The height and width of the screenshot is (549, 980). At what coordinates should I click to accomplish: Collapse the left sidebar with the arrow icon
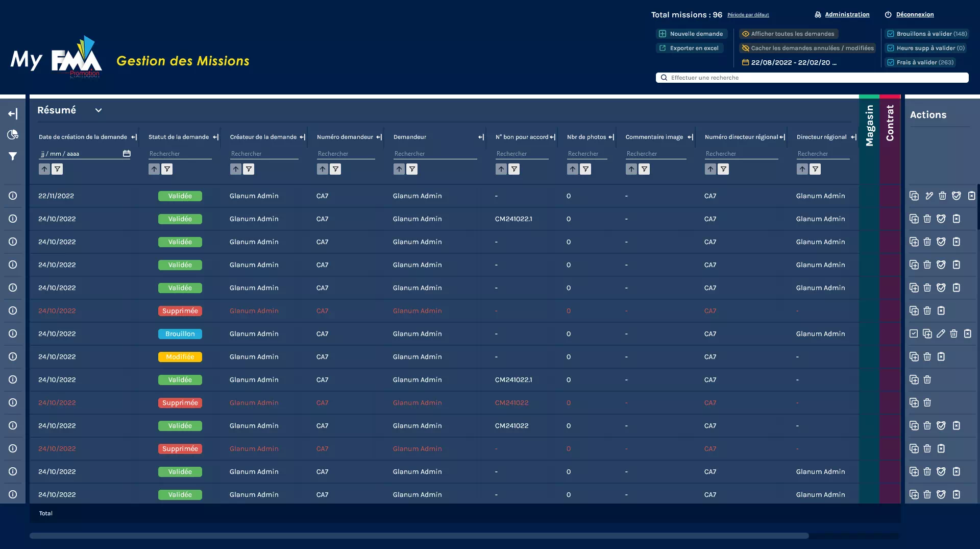coord(13,113)
